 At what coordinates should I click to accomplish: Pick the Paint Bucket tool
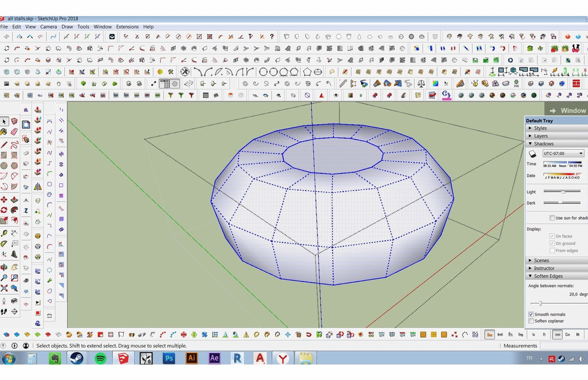click(4, 132)
